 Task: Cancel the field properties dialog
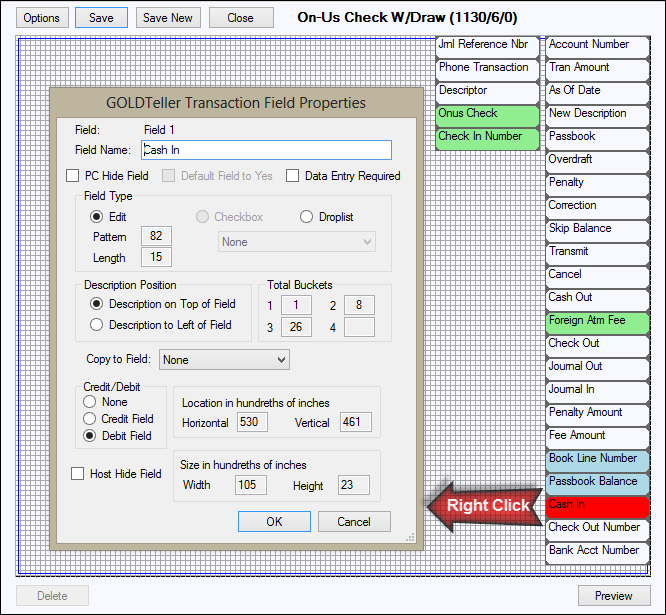354,522
